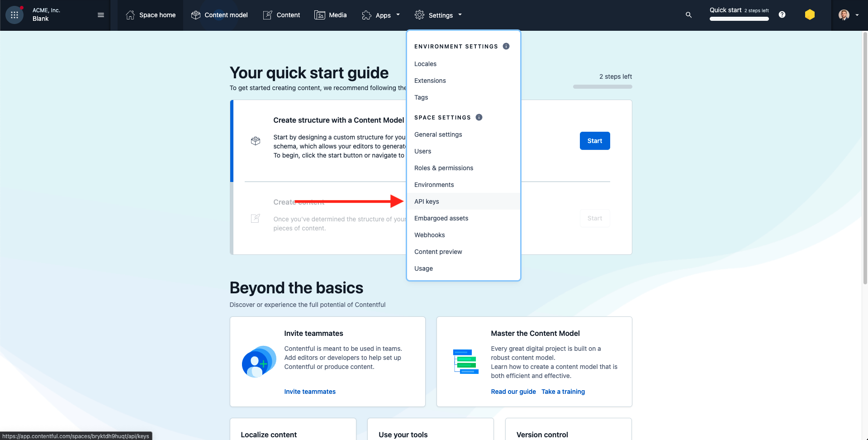Open the user avatar account menu
868x440 pixels.
[x=849, y=15]
